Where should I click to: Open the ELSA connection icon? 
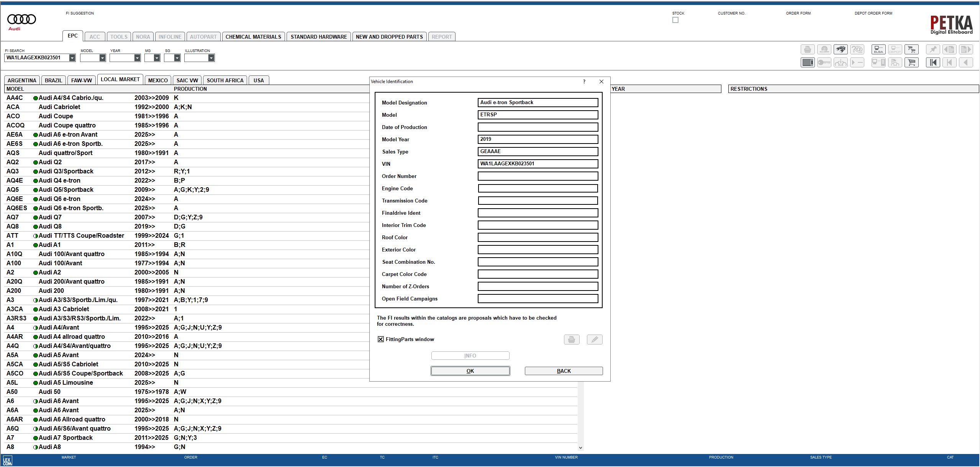pos(878,49)
